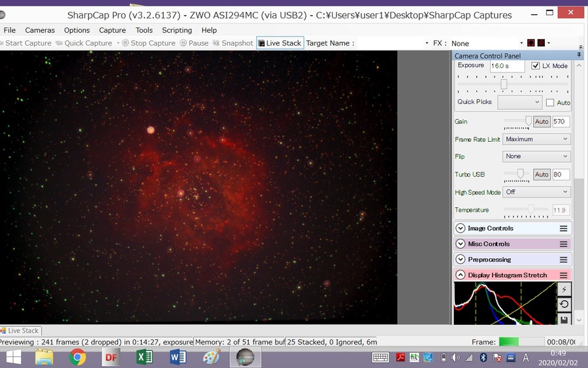This screenshot has height=368, width=588.
Task: Open the DF app from the taskbar
Action: pyautogui.click(x=111, y=357)
